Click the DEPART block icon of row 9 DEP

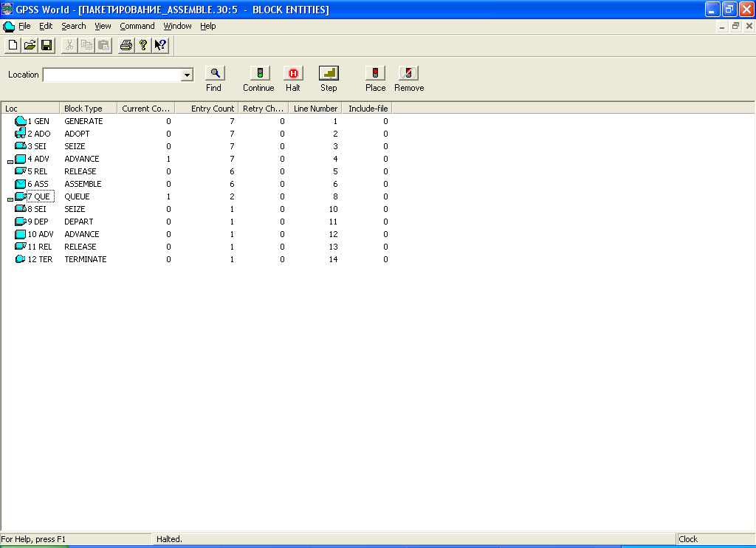(20, 222)
